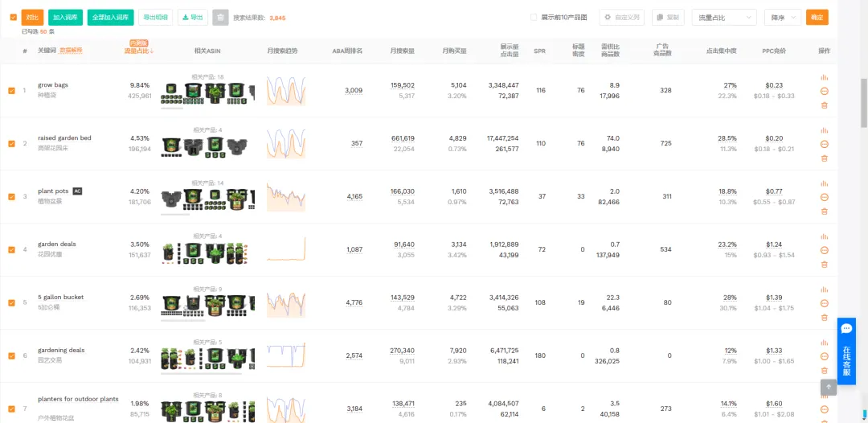868x423 pixels.
Task: Open more options icon for grow bags row
Action: pyautogui.click(x=825, y=91)
